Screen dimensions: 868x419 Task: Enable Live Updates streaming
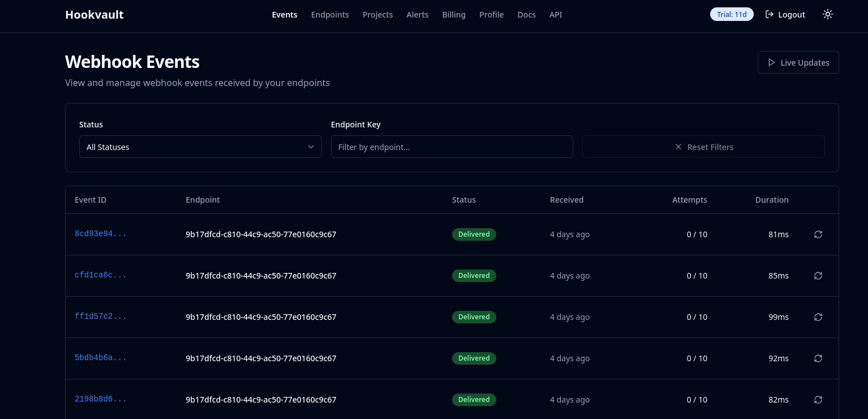[798, 62]
